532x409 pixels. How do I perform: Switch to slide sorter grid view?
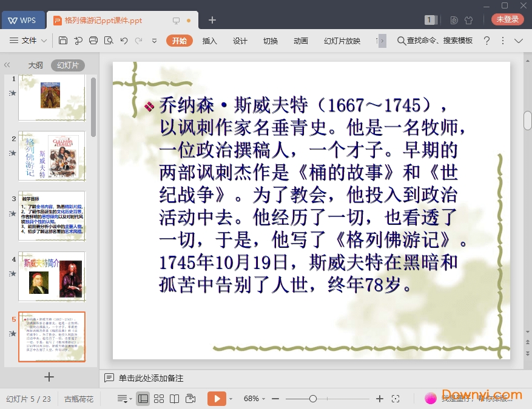coord(159,399)
